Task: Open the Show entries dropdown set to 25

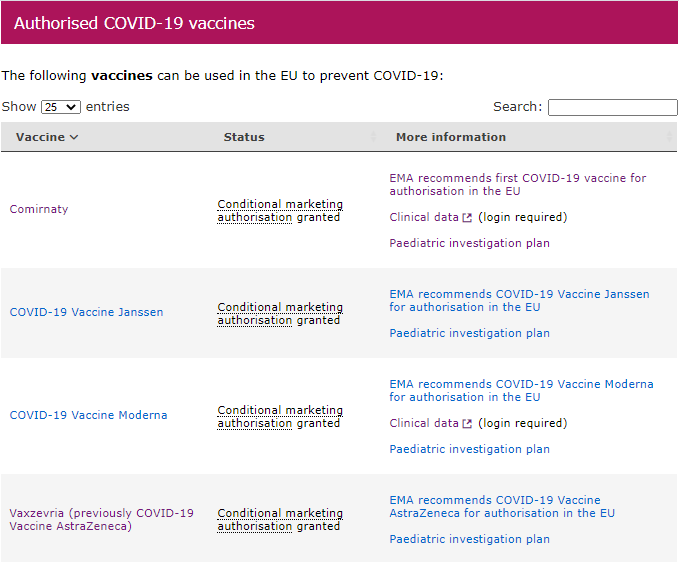Action: (61, 107)
